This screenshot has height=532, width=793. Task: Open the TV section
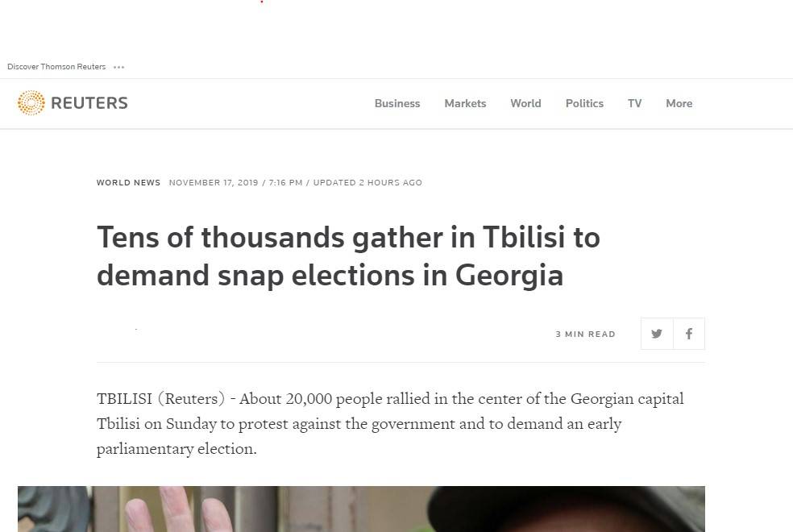[635, 103]
